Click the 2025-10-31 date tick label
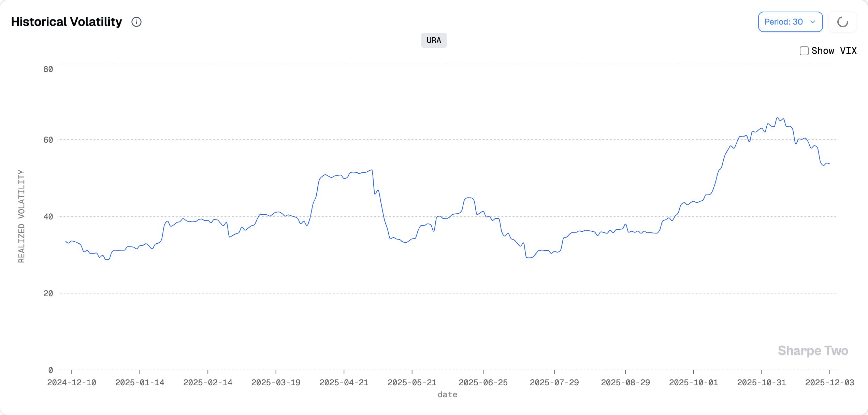Image resolution: width=868 pixels, height=415 pixels. pos(762,383)
